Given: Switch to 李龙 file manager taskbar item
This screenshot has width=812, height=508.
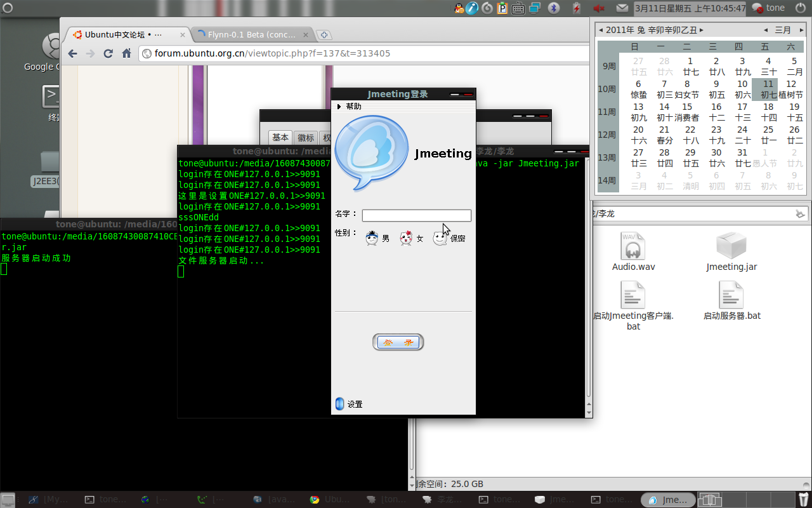Looking at the screenshot, I should pos(443,500).
